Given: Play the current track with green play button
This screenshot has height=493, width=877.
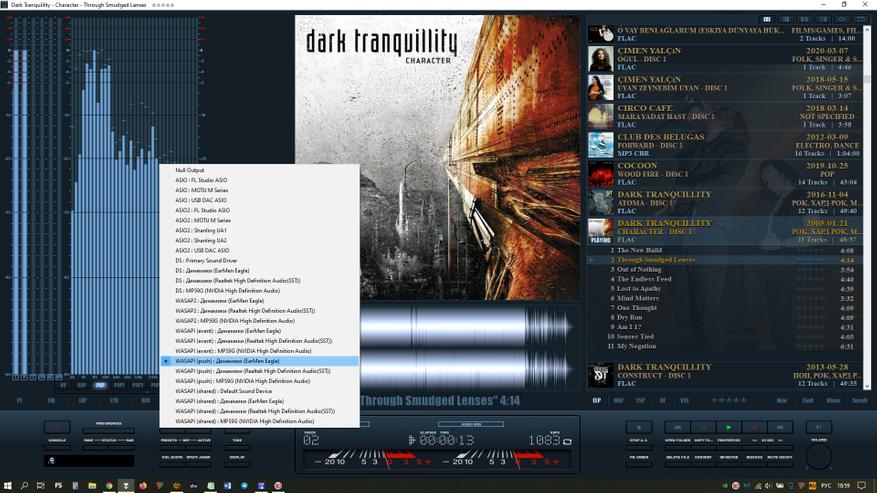Looking at the screenshot, I should tap(728, 428).
